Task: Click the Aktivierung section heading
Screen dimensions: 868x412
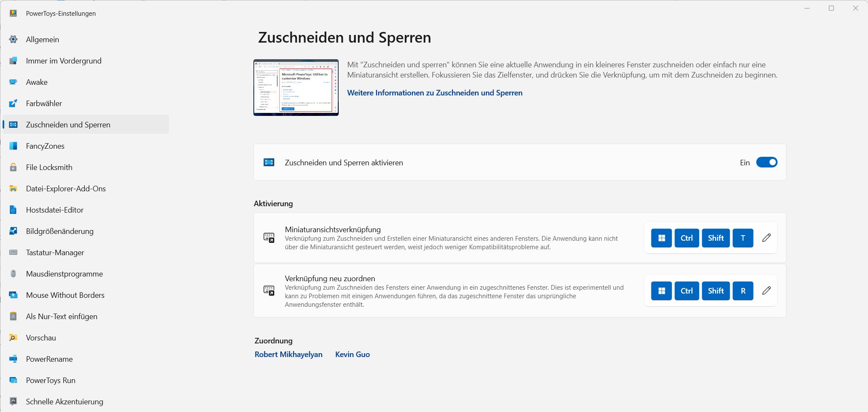Action: tap(273, 204)
